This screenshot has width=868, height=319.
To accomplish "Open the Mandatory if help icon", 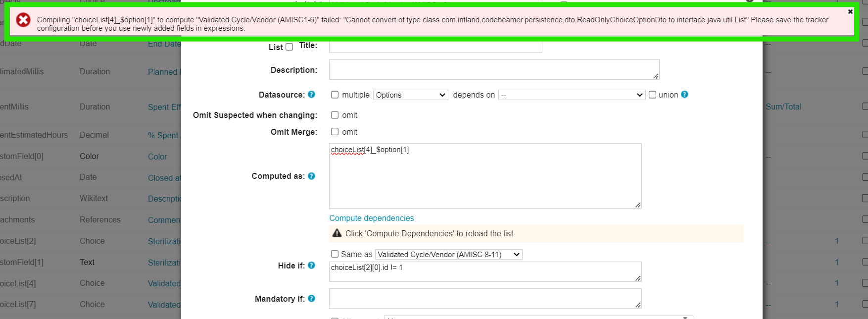I will click(x=311, y=298).
